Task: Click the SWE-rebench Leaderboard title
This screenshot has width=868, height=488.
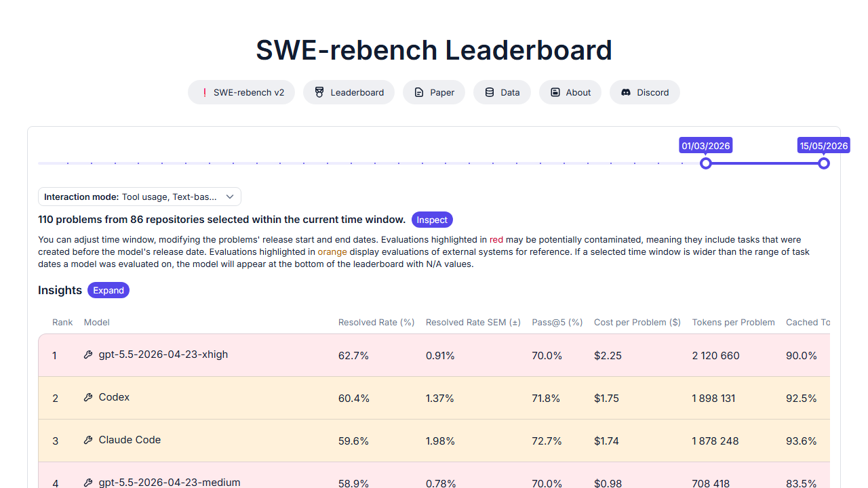Action: [x=434, y=50]
